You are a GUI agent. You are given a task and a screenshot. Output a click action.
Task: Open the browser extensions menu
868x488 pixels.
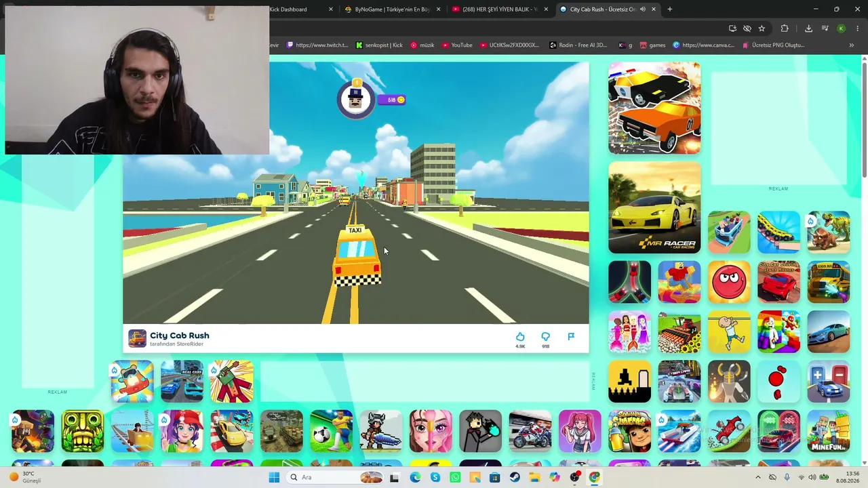pyautogui.click(x=785, y=28)
